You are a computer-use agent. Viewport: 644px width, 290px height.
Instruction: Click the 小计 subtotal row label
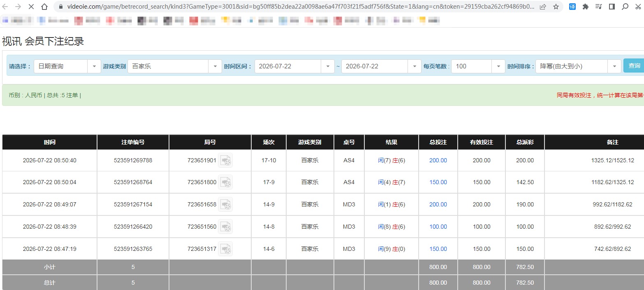50,267
